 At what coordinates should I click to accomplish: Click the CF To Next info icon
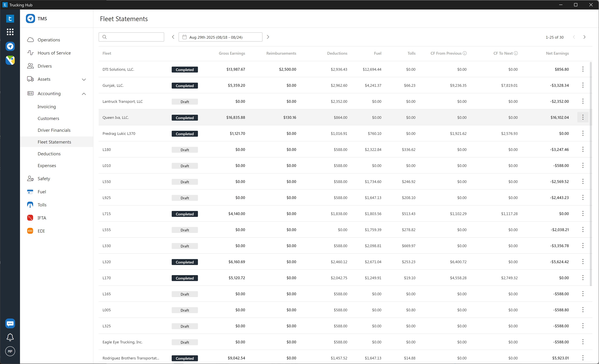[x=516, y=53]
